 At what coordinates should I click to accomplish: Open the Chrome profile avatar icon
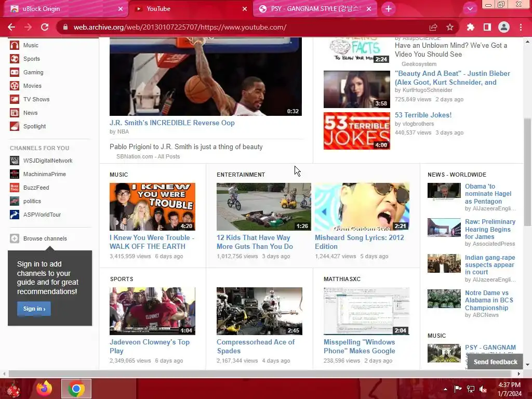tap(504, 27)
